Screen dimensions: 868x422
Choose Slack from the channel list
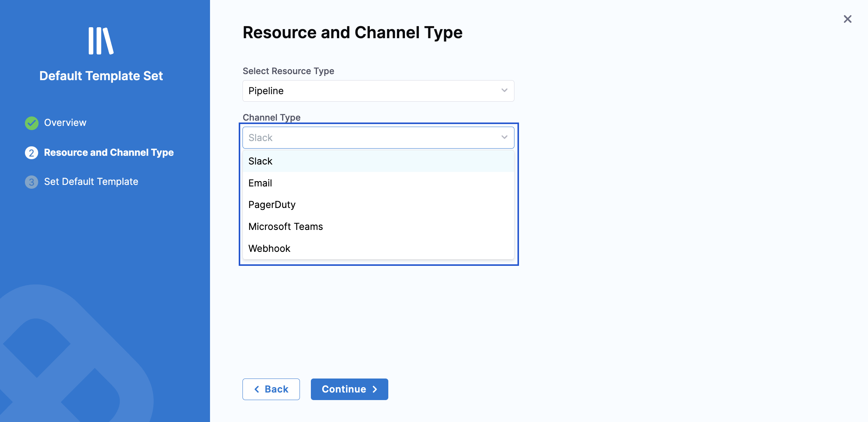tap(261, 161)
